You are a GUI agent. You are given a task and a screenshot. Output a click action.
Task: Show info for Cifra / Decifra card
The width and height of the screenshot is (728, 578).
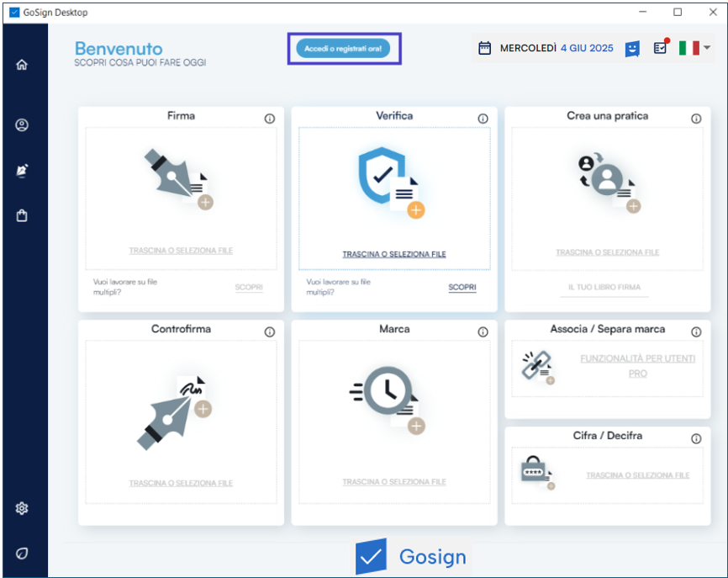coord(696,439)
